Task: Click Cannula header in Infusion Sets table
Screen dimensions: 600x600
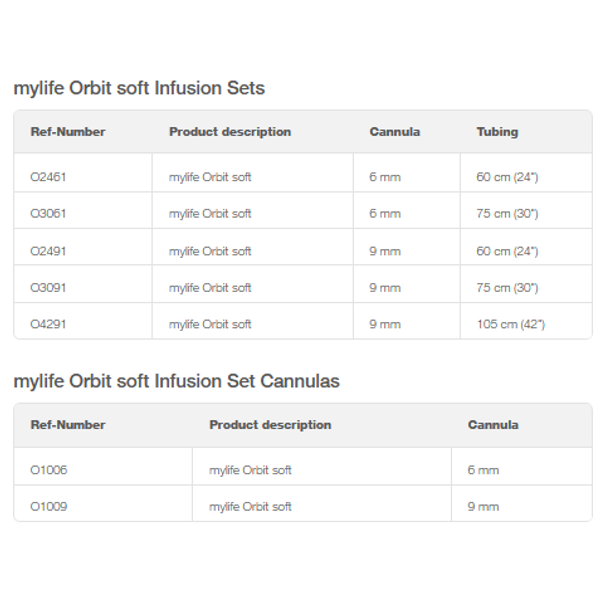Action: (395, 132)
